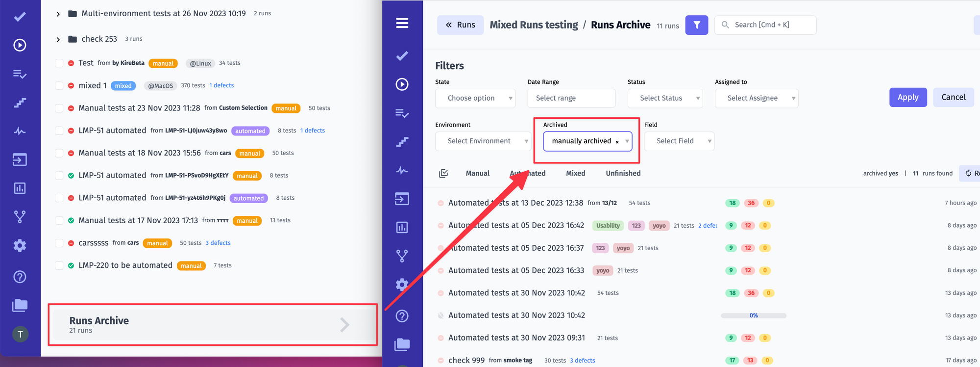This screenshot has height=367, width=980.
Task: Click the Search runs input field
Action: (x=765, y=25)
